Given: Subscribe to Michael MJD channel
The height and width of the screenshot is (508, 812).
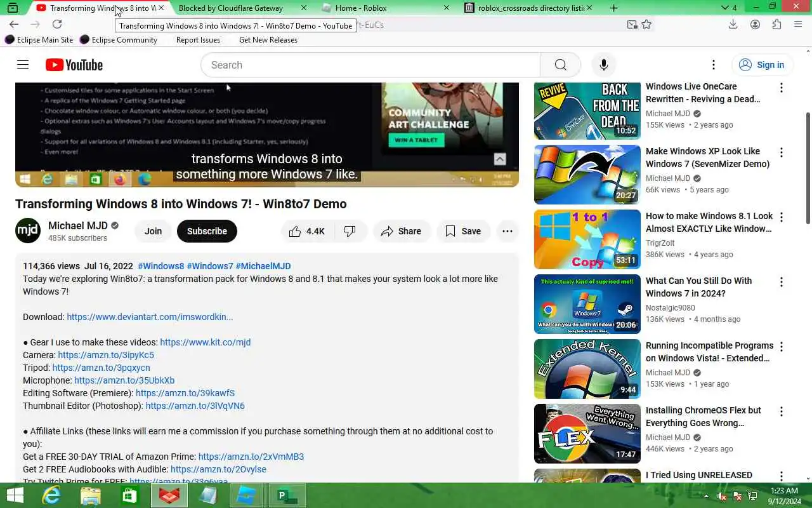Looking at the screenshot, I should point(207,231).
